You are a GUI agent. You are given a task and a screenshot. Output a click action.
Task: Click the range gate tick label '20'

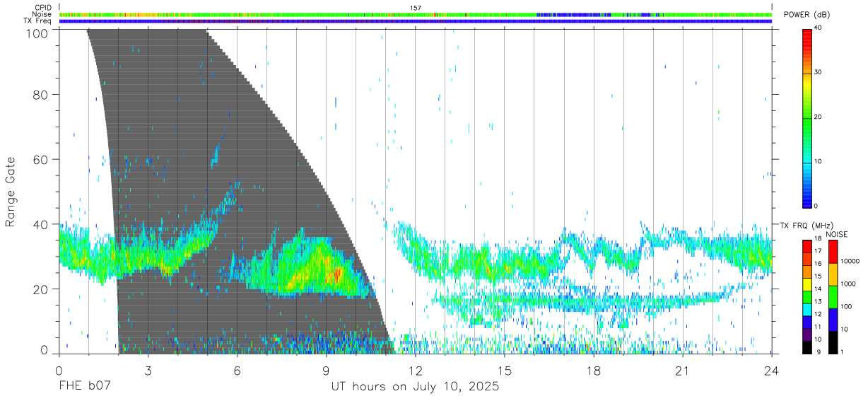pos(42,289)
